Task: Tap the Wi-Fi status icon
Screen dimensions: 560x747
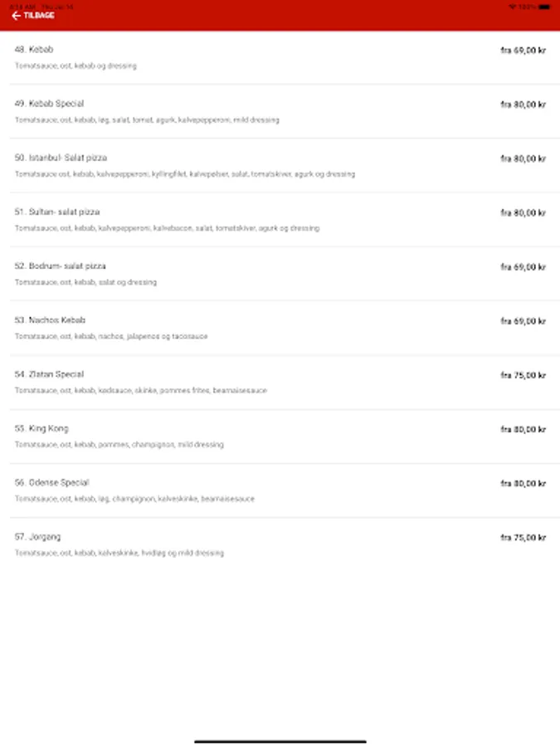Action: (512, 6)
